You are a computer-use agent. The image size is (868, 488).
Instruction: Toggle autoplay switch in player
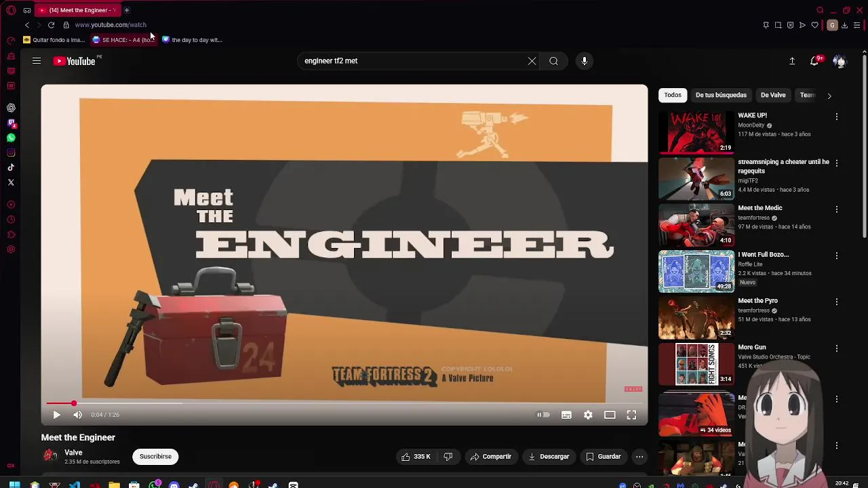pos(543,415)
